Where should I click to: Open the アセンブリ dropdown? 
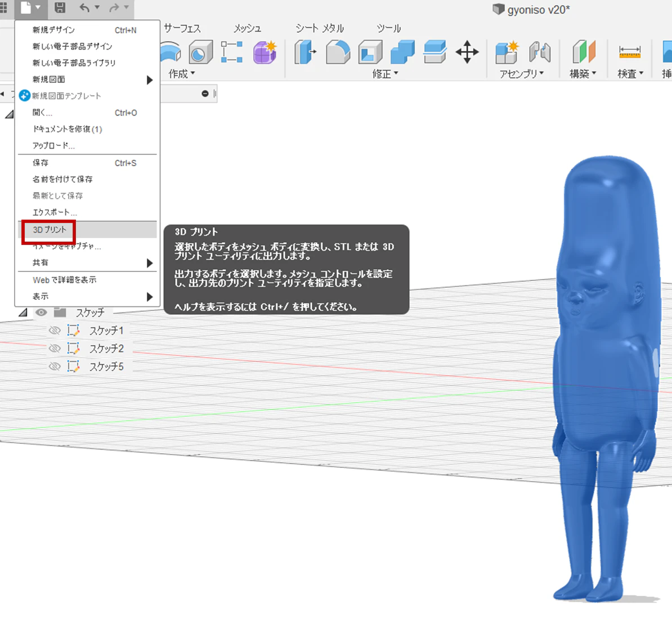[522, 74]
